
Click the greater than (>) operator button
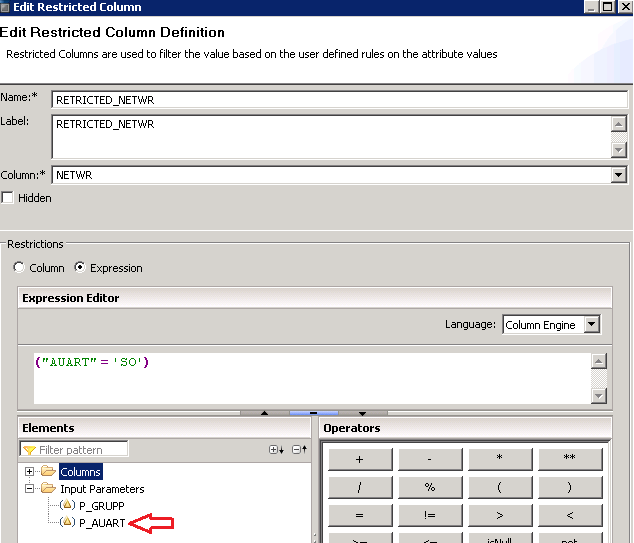500,516
